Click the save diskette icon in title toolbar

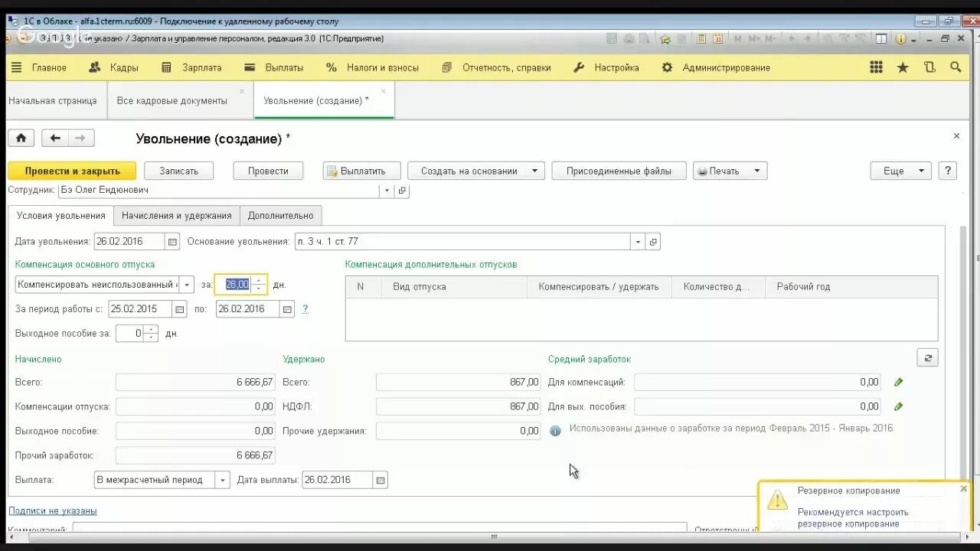[611, 38]
